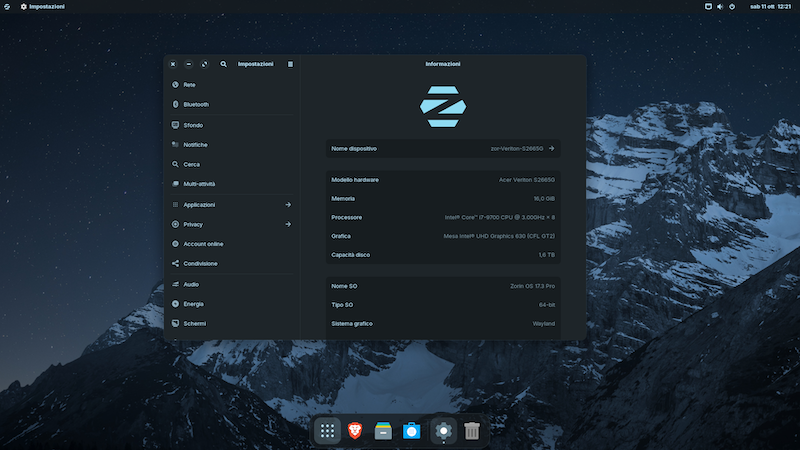Launch Brave browser from dock
800x450 pixels.
coord(355,431)
